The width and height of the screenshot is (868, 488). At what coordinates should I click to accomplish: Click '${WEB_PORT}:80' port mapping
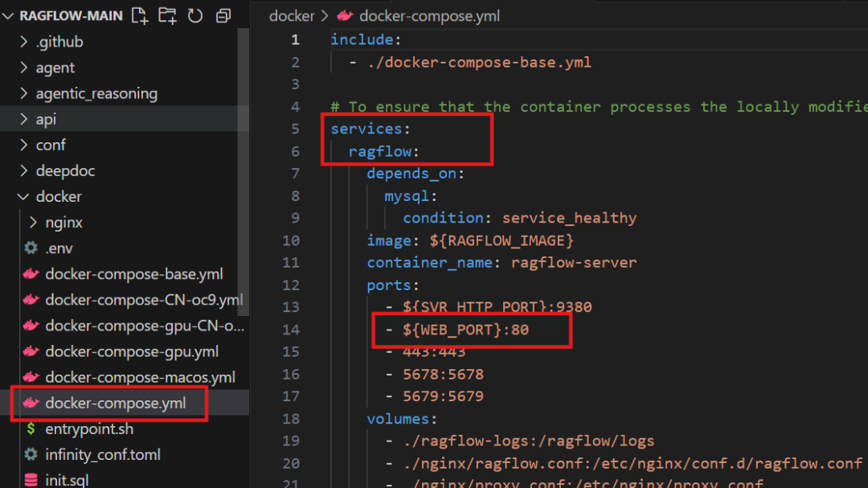(x=465, y=330)
